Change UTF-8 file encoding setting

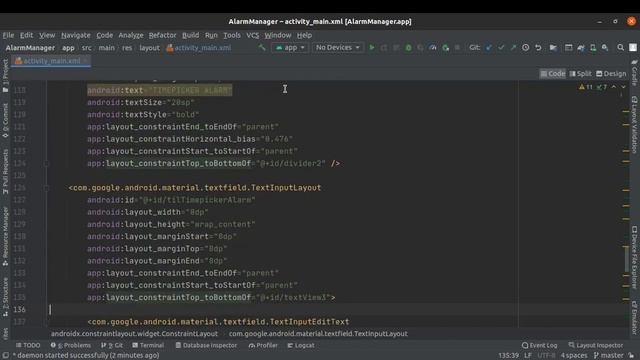(x=546, y=356)
